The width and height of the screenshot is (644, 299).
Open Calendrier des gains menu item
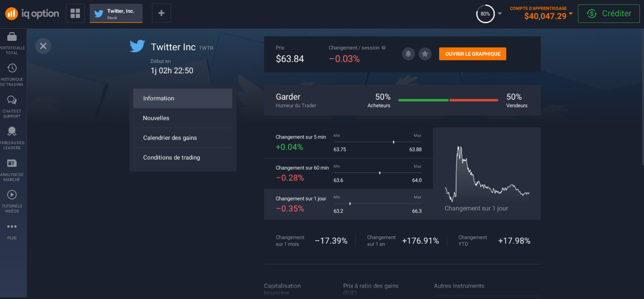[x=183, y=138]
